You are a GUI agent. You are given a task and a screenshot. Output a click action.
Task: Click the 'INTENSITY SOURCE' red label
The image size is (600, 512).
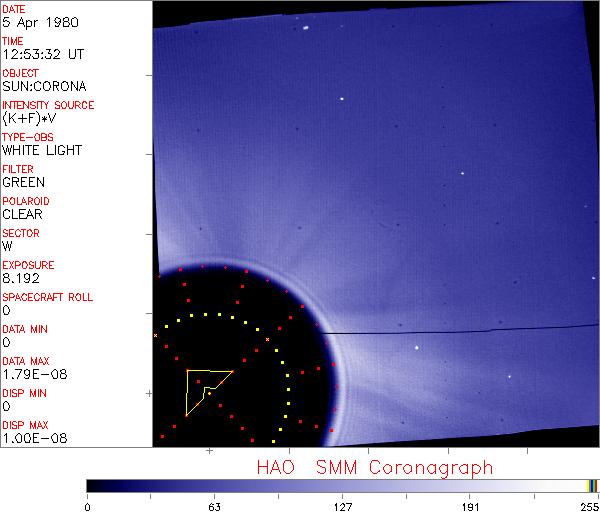[x=48, y=105]
